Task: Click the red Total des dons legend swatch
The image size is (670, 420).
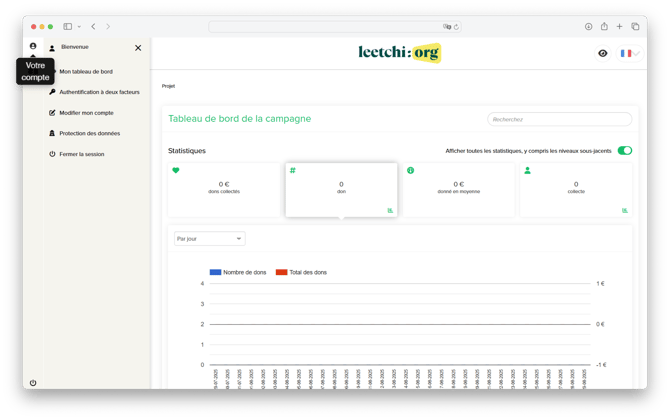Action: (282, 272)
